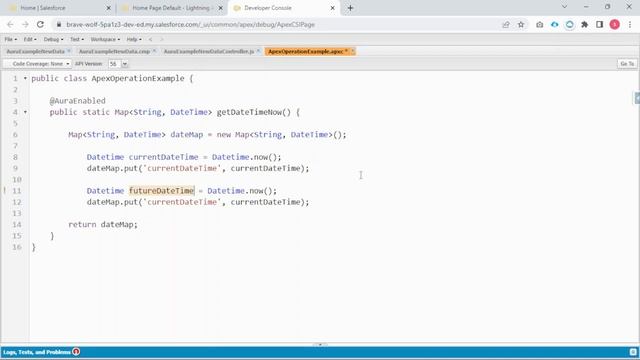Switch to Home Page Default - Lightning tab
This screenshot has height=360, width=640.
(x=171, y=8)
